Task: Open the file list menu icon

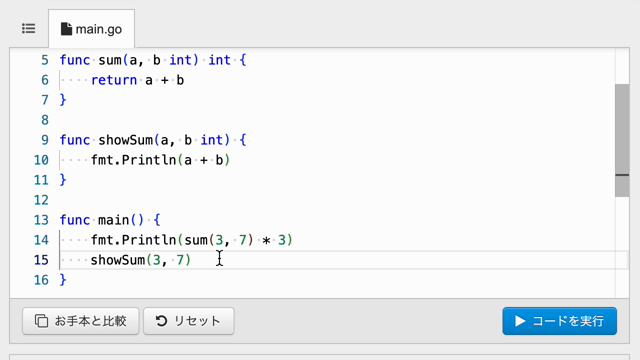Action: pyautogui.click(x=29, y=29)
